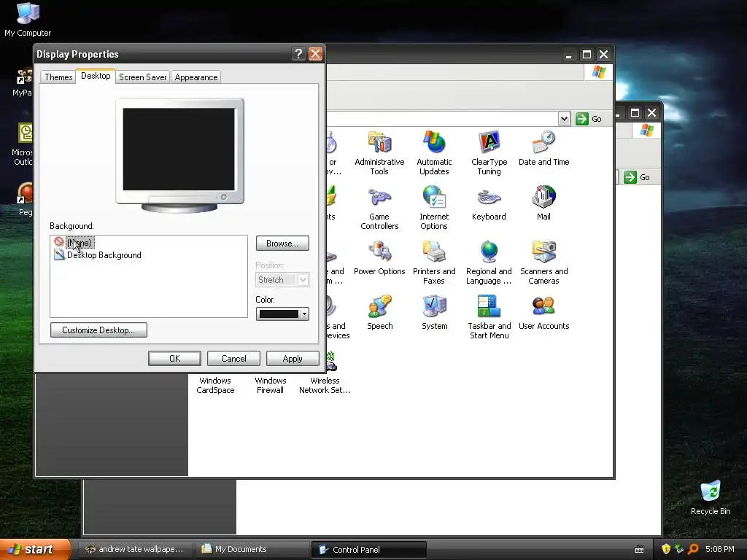Image resolution: width=747 pixels, height=560 pixels.
Task: Click the Browse... button
Action: [x=282, y=244]
